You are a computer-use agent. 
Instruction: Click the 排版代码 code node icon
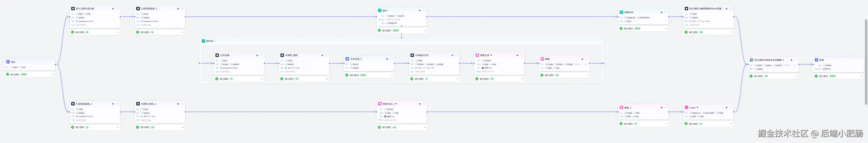(x=622, y=13)
